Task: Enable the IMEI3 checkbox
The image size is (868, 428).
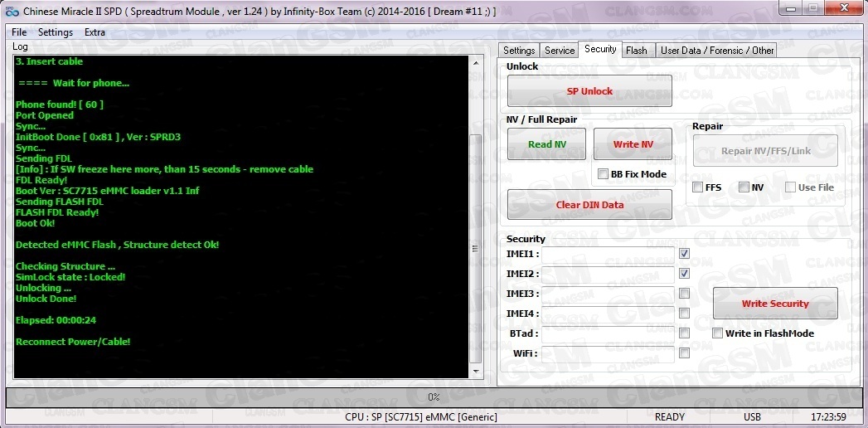Action: 684,294
